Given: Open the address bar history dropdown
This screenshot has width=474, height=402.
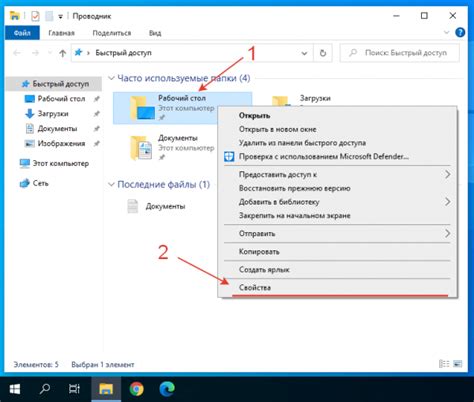Looking at the screenshot, I should (304, 53).
